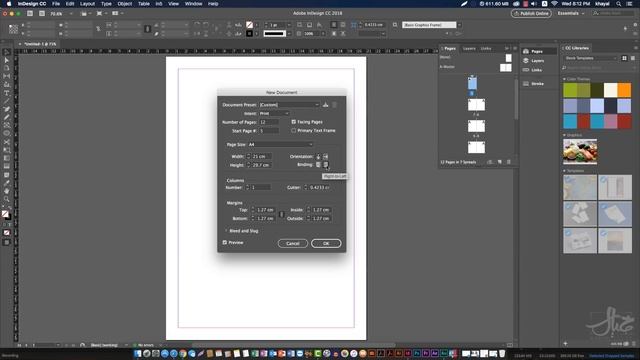Image resolution: width=640 pixels, height=360 pixels.
Task: Collapse the Color Themes section in CC Libraries
Action: click(564, 79)
